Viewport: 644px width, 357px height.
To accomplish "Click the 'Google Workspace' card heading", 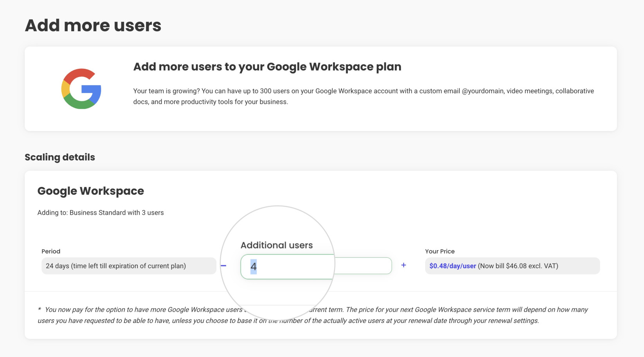I will click(91, 191).
